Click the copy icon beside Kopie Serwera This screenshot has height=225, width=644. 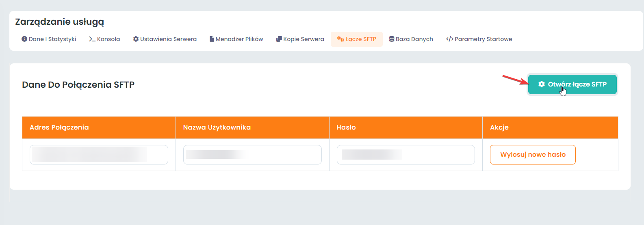click(x=279, y=39)
